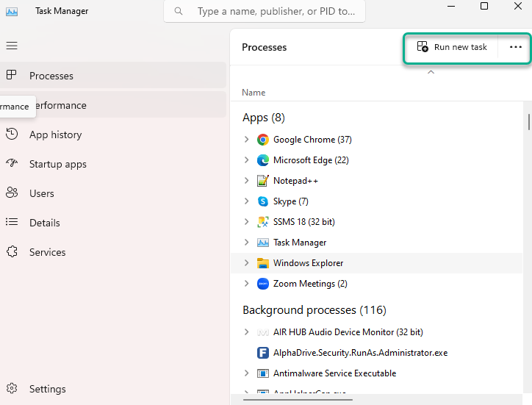Image resolution: width=532 pixels, height=405 pixels.
Task: Open the hamburger navigation menu
Action: tap(12, 46)
